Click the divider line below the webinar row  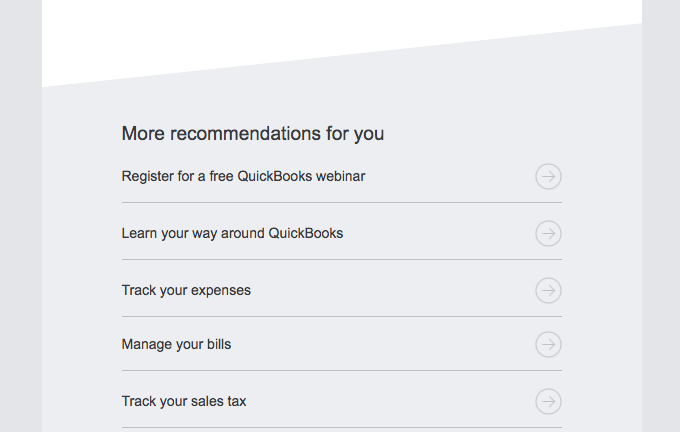coord(342,202)
